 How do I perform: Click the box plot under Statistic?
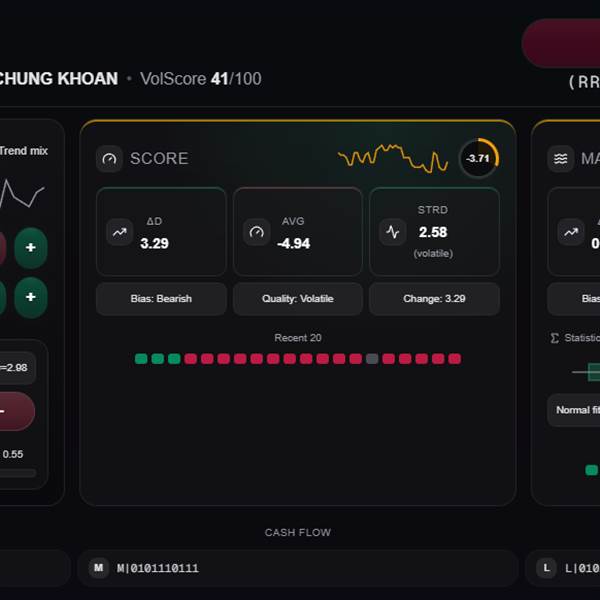586,372
